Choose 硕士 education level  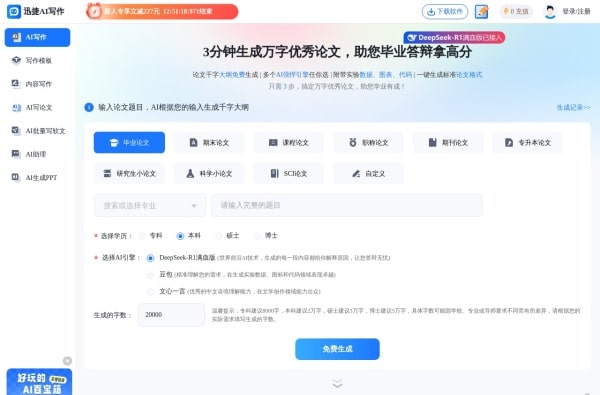[218, 236]
